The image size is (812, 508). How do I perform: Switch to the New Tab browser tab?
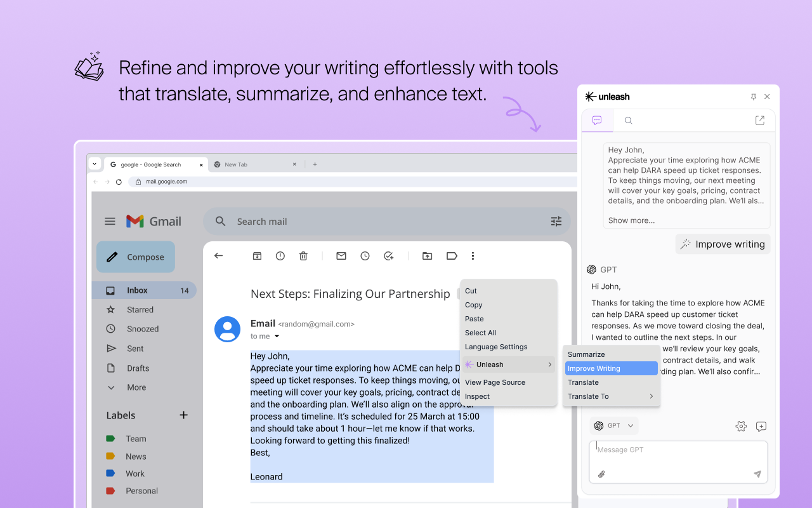tap(254, 164)
